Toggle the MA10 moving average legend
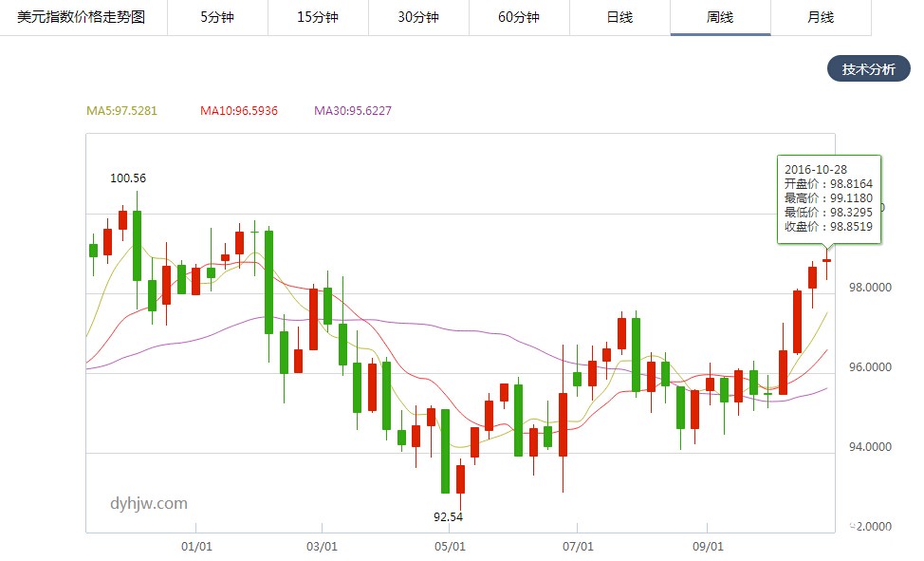Viewport: 924px width, 561px height. 238,111
